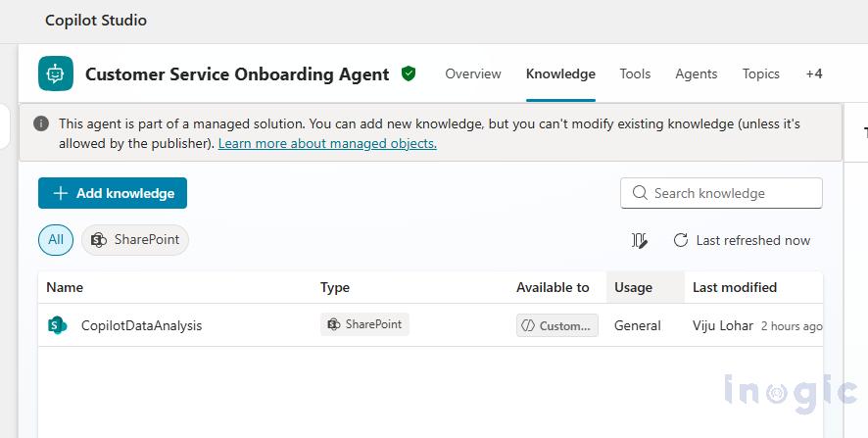Select the Knowledge tab
This screenshot has width=868, height=438.
[560, 73]
